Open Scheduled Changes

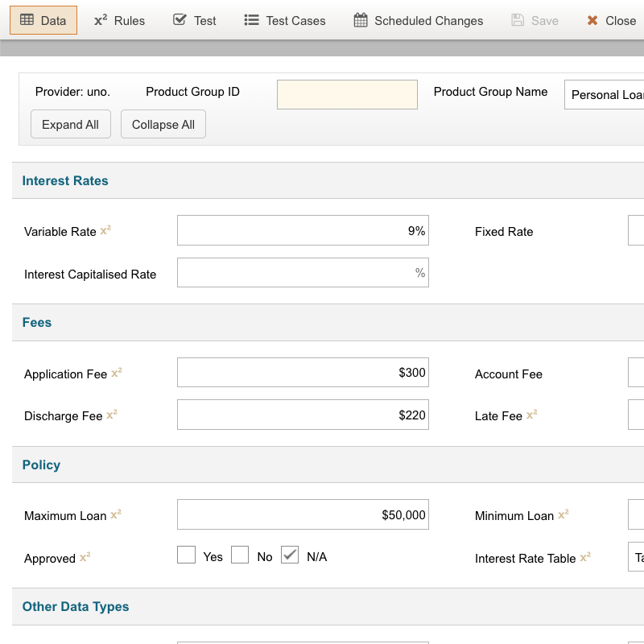[x=419, y=20]
